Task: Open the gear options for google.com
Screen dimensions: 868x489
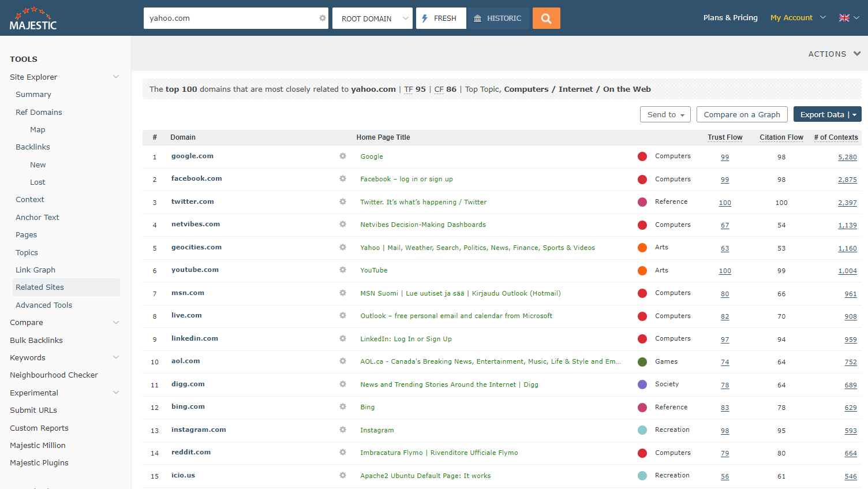Action: [343, 156]
